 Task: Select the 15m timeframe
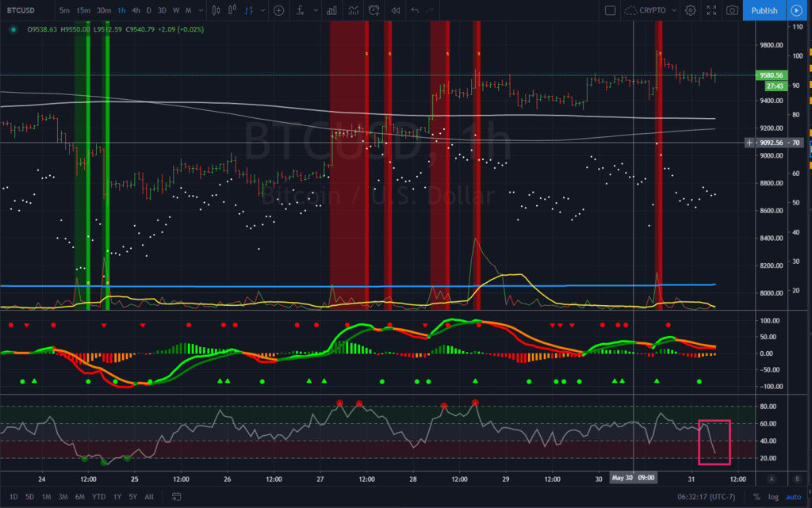[x=82, y=10]
